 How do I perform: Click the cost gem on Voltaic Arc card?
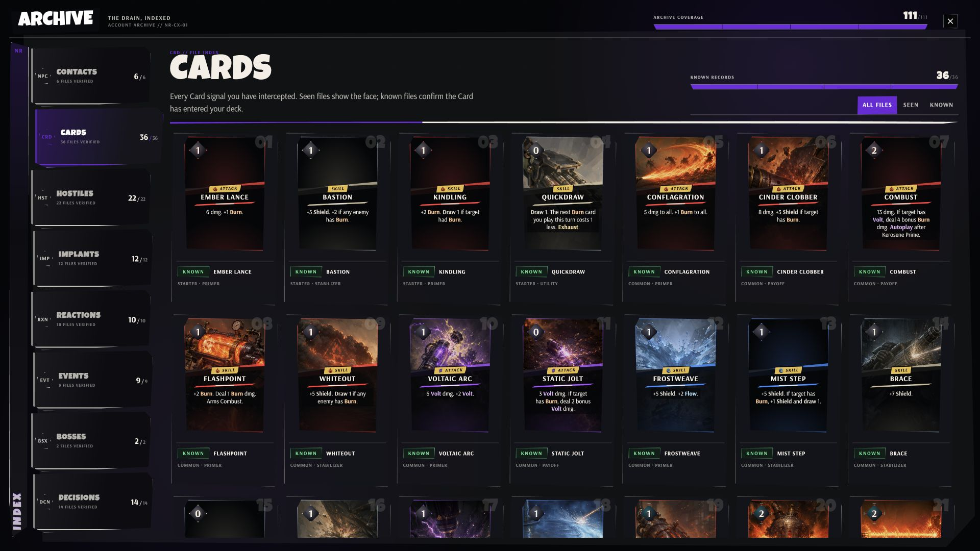tap(423, 332)
